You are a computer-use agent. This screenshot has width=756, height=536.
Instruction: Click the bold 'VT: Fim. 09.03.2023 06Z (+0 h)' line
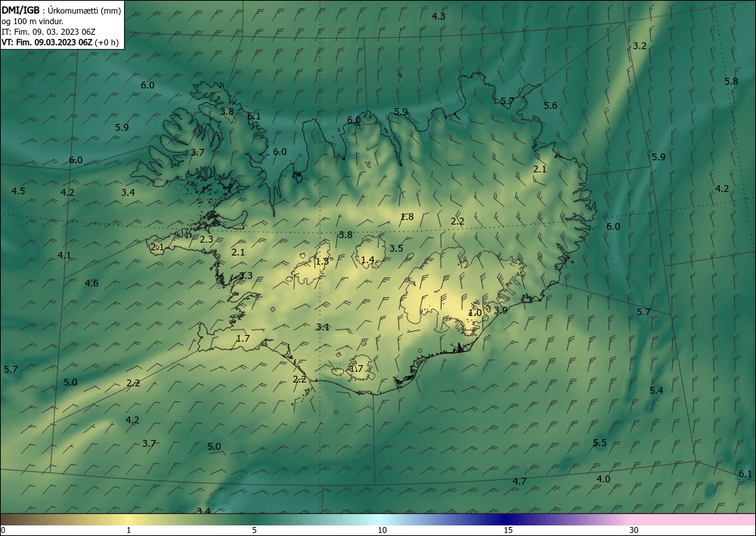[x=60, y=42]
